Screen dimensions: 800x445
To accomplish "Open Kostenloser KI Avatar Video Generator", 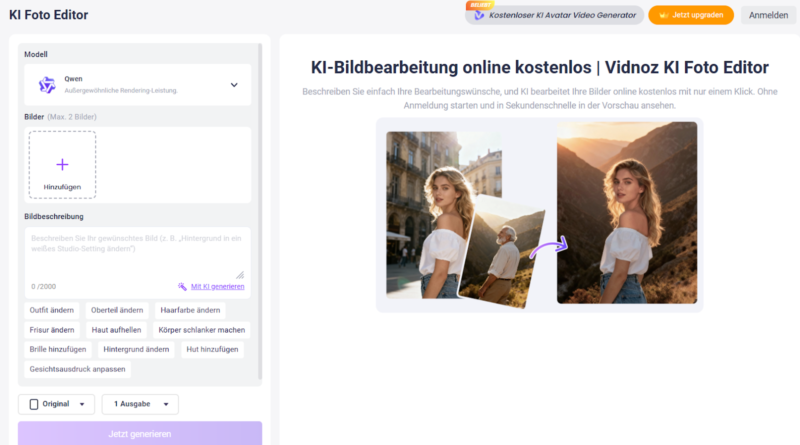I will pos(555,15).
